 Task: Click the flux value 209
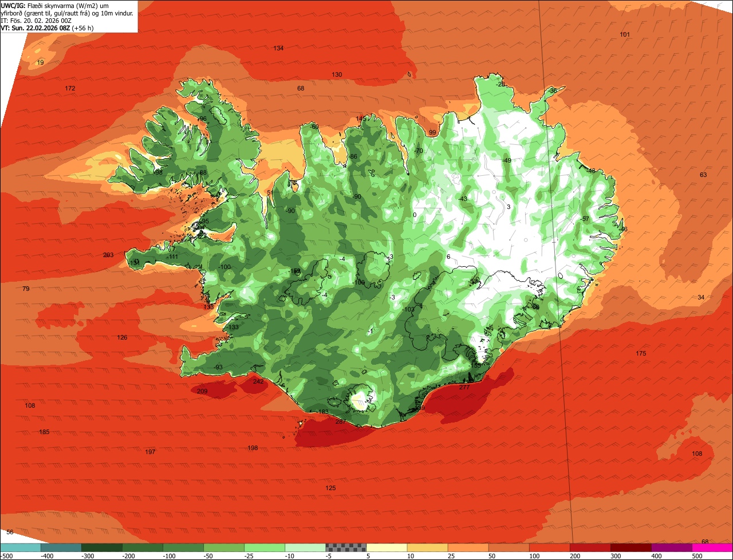point(202,391)
